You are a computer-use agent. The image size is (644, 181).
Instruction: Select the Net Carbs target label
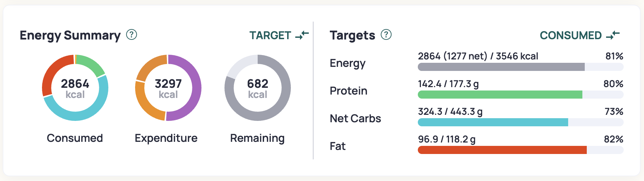(x=355, y=119)
